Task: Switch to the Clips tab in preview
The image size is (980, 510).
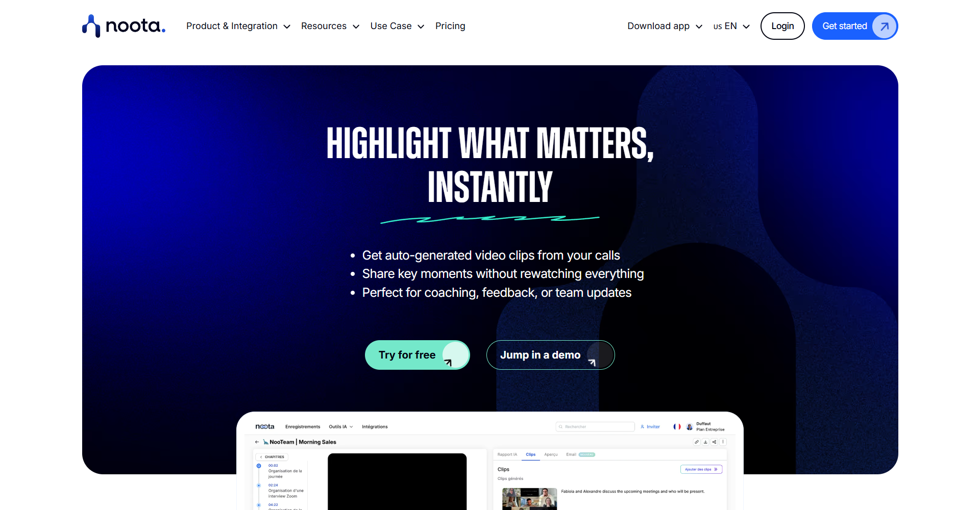Action: tap(531, 454)
